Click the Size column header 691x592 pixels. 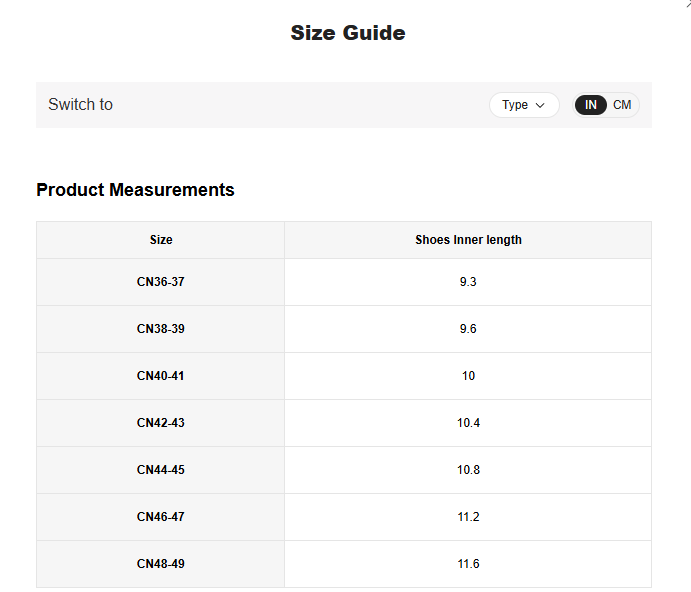tap(161, 240)
